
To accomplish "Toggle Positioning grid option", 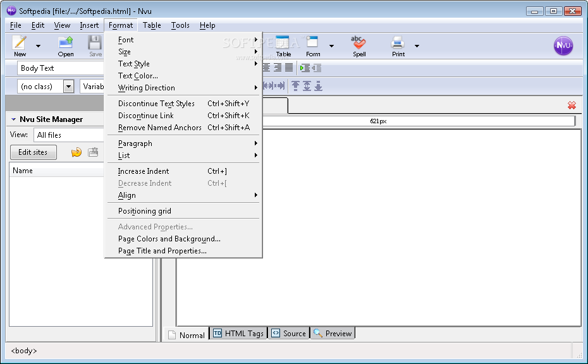I will pos(183,211).
